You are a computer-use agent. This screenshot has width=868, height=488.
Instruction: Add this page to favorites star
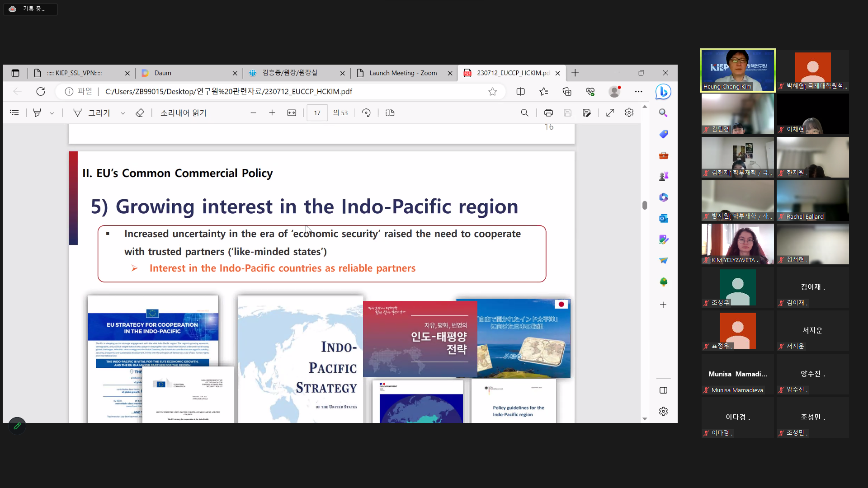pyautogui.click(x=492, y=92)
